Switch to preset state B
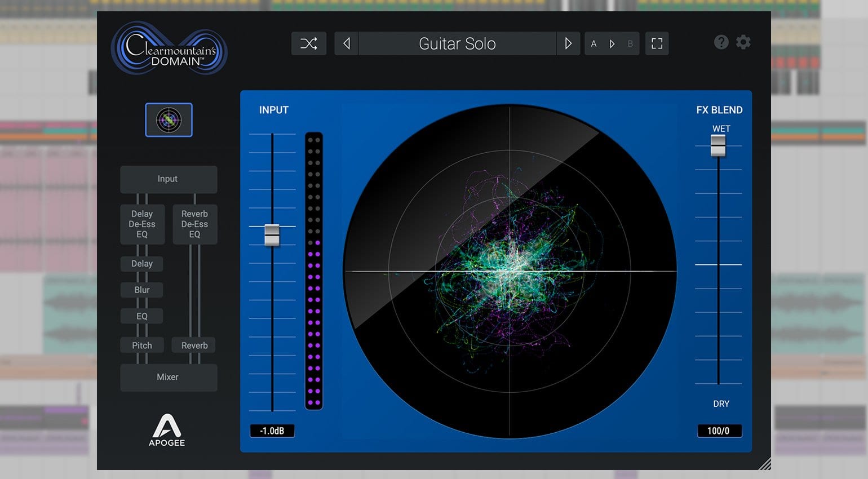 [630, 43]
